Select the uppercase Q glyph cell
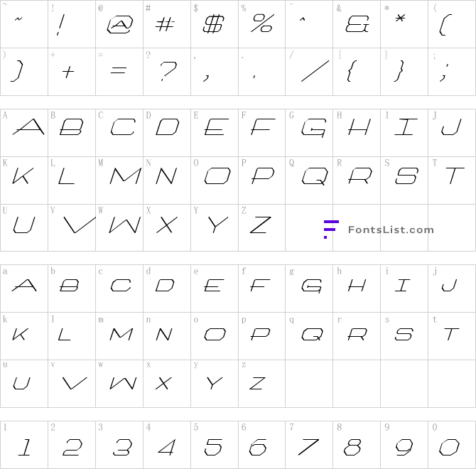476x469 pixels. (309, 180)
